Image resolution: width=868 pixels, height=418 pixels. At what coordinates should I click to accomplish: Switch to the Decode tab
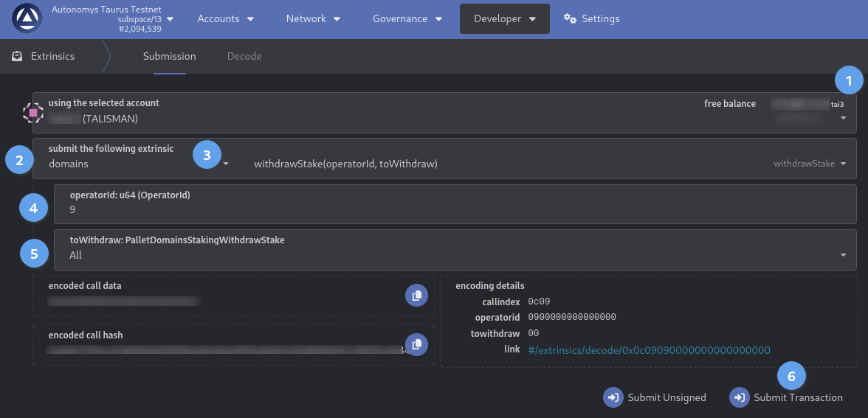[x=244, y=56]
